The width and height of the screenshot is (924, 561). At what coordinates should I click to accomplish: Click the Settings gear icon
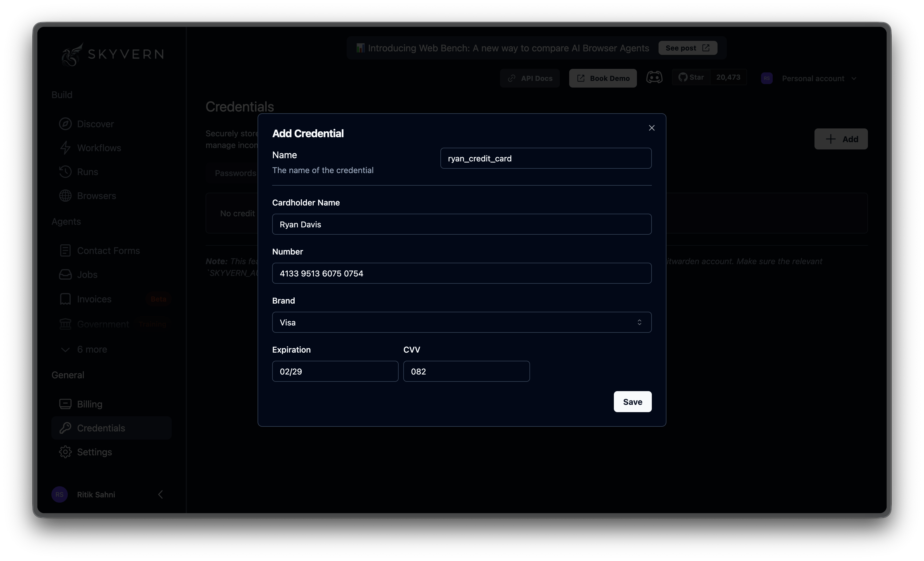tap(65, 452)
